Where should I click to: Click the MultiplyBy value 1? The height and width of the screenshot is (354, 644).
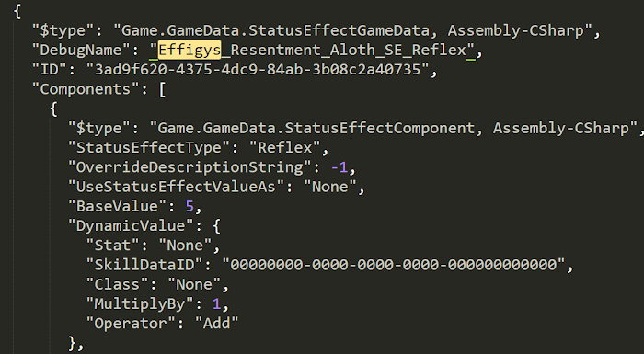216,304
